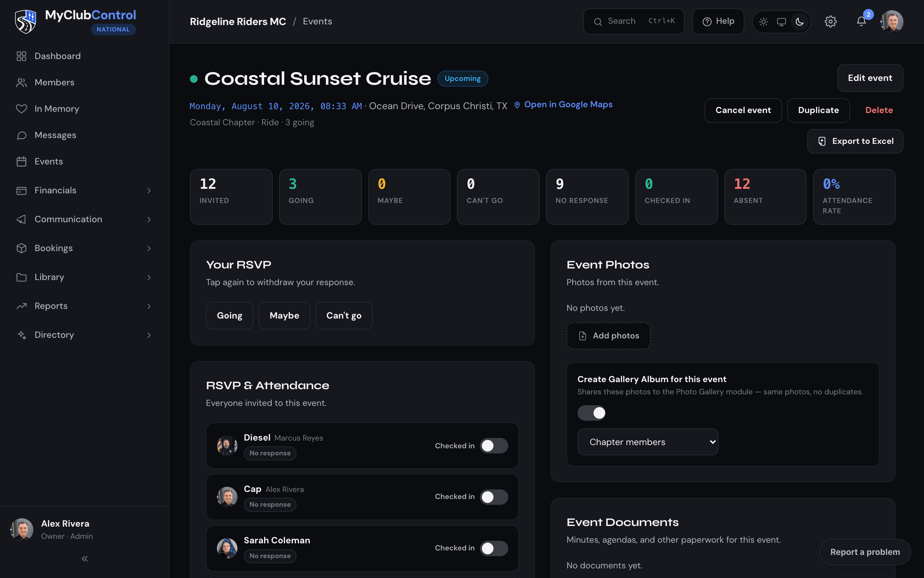
Task: Switch to dark theme moon toggle
Action: pos(800,22)
